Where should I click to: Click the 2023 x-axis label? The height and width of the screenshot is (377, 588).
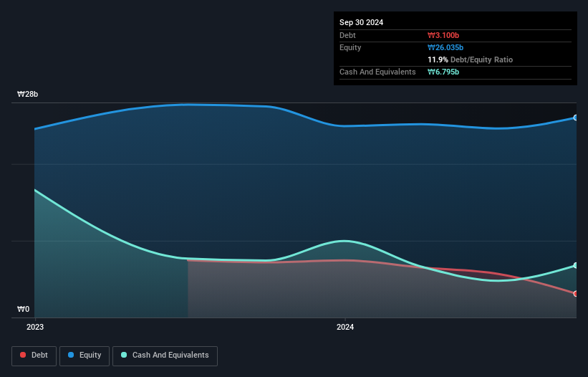[35, 327]
